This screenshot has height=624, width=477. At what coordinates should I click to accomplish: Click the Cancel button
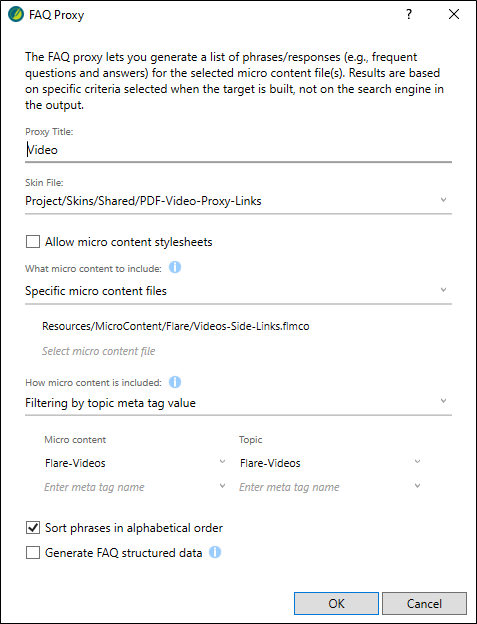(424, 603)
